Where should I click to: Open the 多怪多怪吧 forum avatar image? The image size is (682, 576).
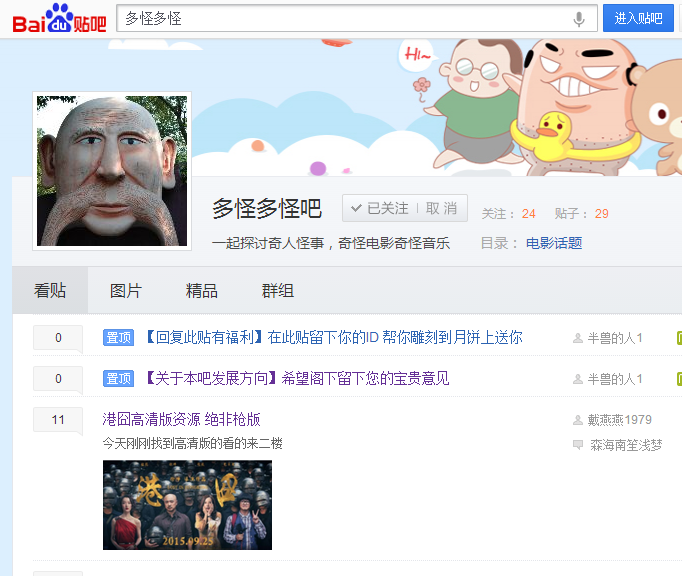tap(112, 171)
